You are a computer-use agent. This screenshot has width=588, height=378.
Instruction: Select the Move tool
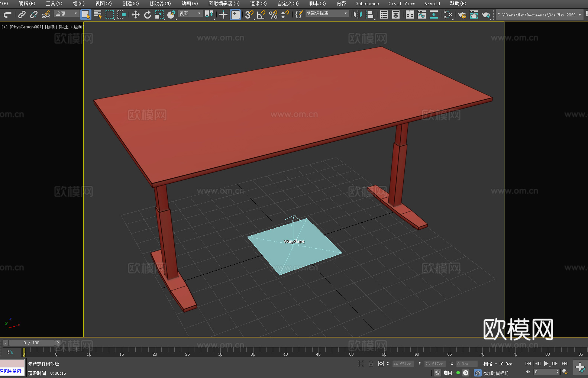coord(136,14)
